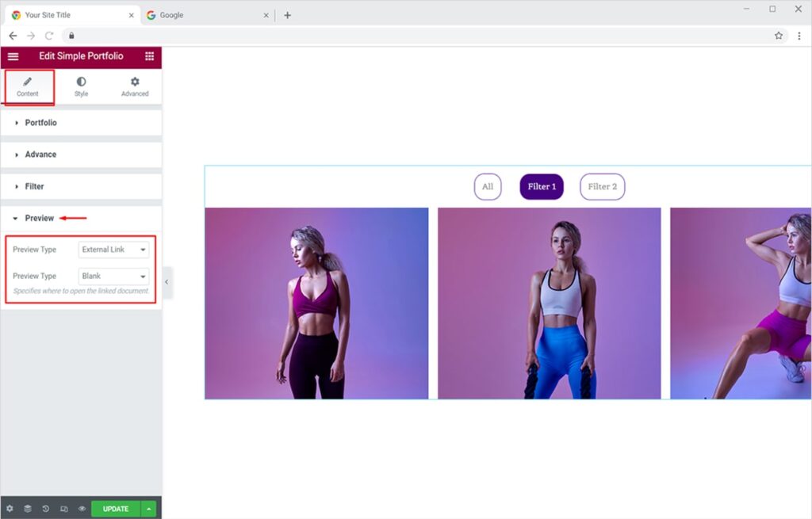Click the green UPDATE button
The image size is (812, 519).
coord(116,509)
